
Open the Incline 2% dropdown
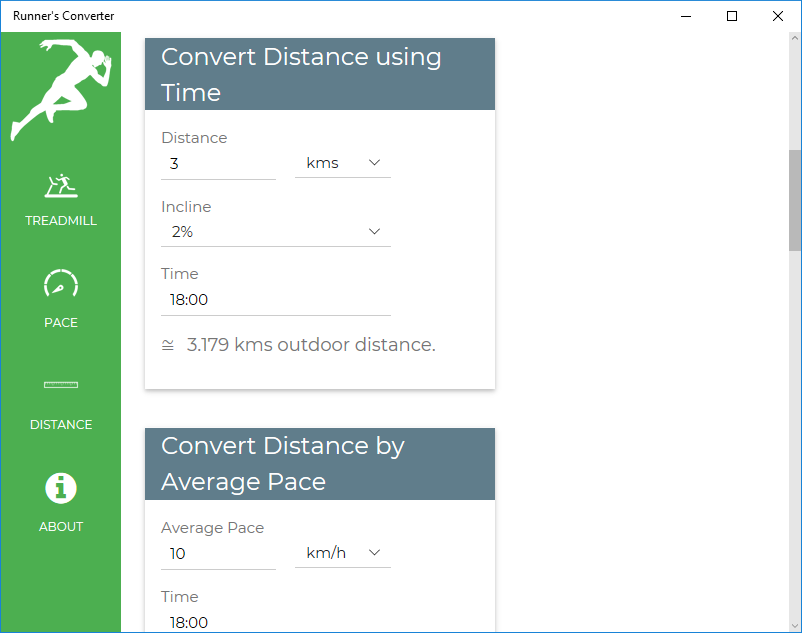pyautogui.click(x=276, y=232)
